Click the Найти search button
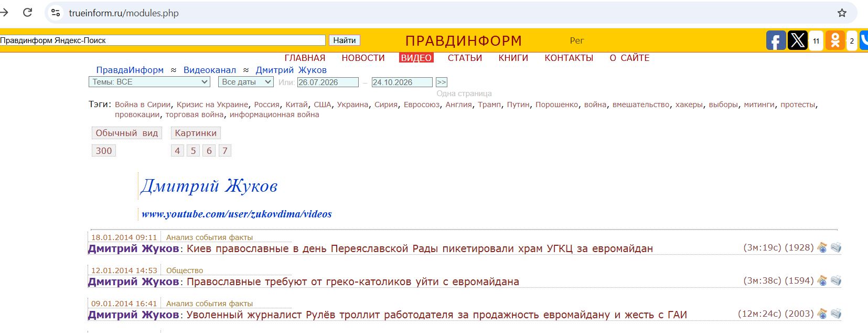This screenshot has width=868, height=333. point(345,40)
